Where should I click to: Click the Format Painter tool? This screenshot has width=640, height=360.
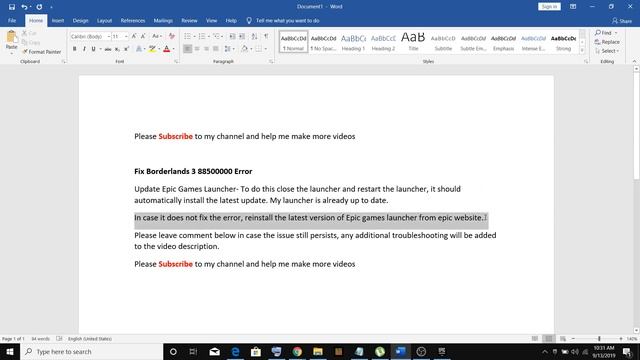pyautogui.click(x=41, y=52)
